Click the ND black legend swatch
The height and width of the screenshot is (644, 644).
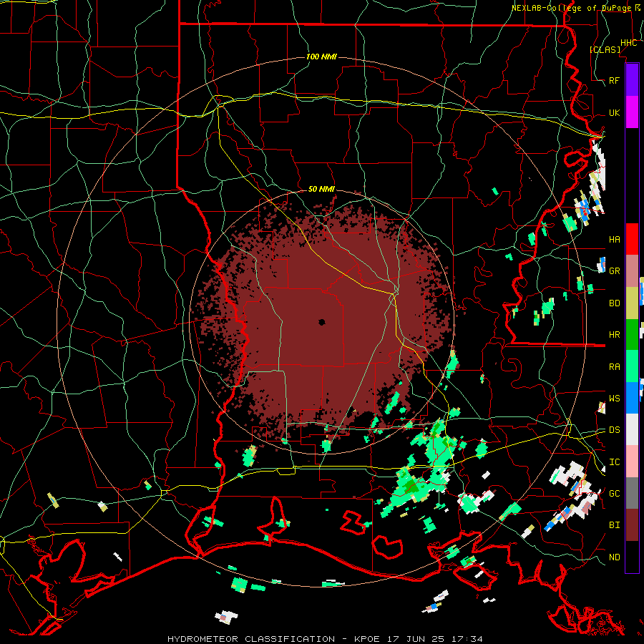632,557
